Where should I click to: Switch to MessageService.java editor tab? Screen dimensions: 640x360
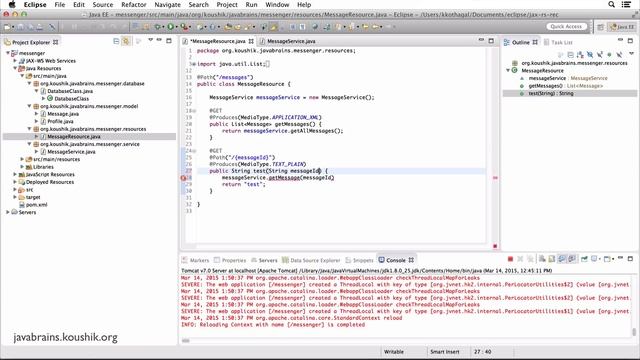[x=291, y=41]
